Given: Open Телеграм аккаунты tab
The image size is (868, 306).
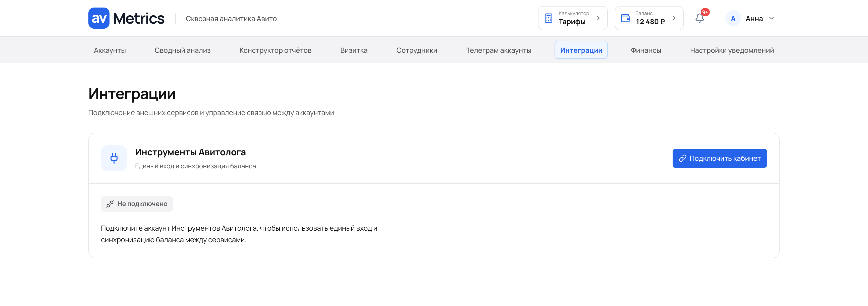Looking at the screenshot, I should point(499,50).
